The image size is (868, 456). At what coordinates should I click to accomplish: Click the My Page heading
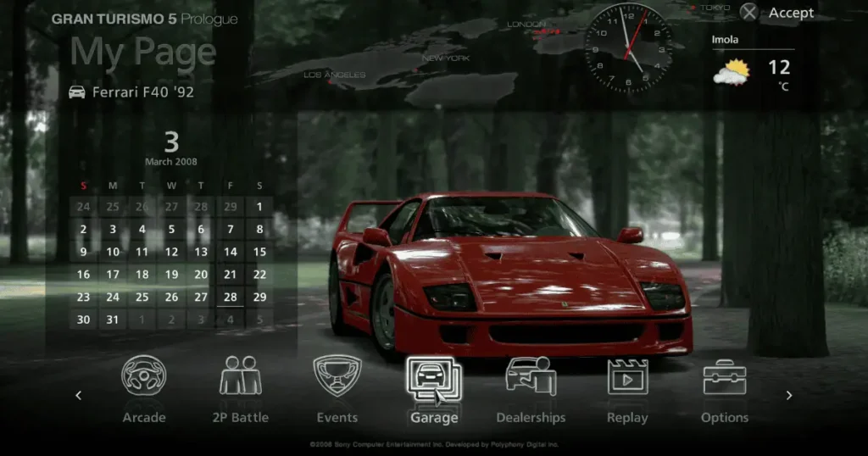click(142, 53)
